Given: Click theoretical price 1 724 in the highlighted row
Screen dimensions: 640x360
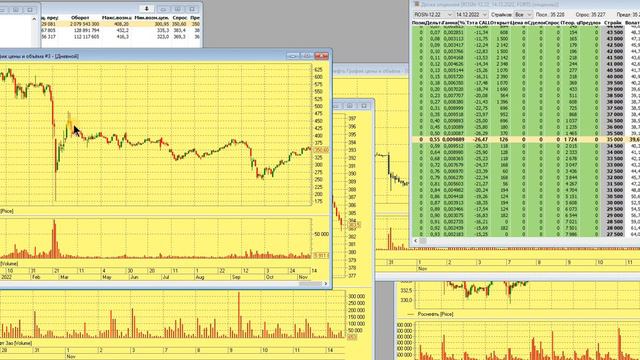Looking at the screenshot, I should (x=571, y=139).
